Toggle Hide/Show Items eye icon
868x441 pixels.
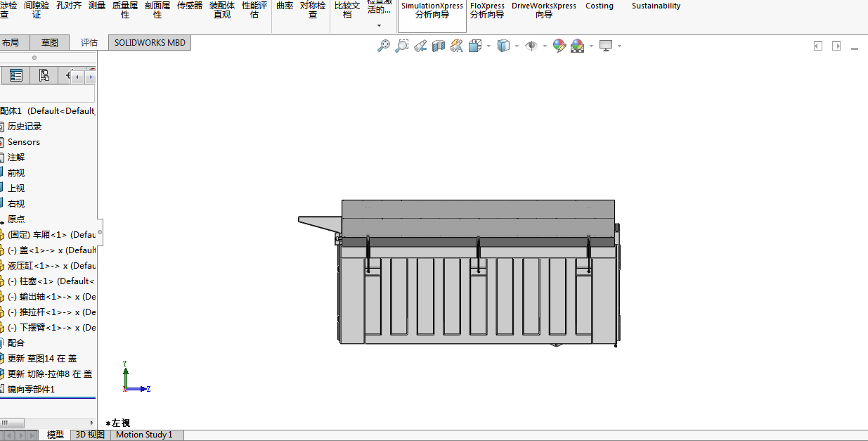[532, 46]
